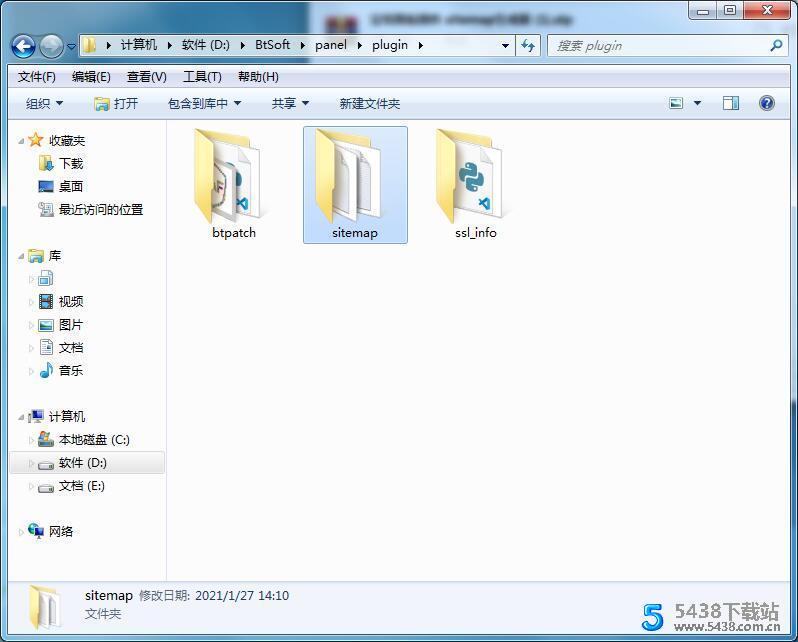Open the 组织 dropdown
The image size is (798, 642).
click(44, 104)
